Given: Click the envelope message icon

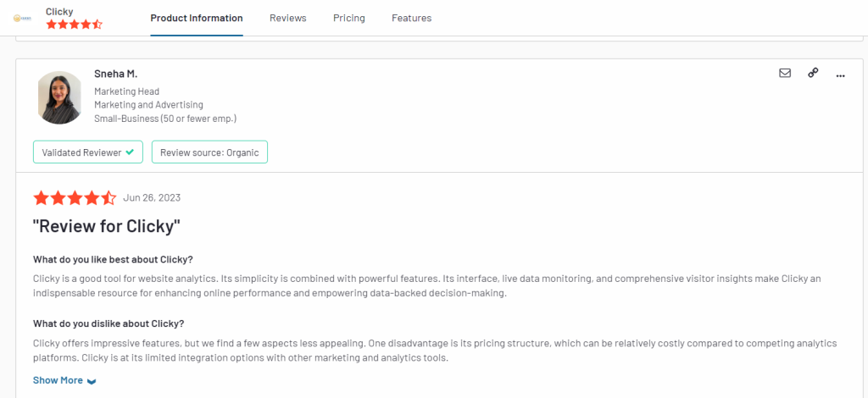Looking at the screenshot, I should click(x=784, y=73).
